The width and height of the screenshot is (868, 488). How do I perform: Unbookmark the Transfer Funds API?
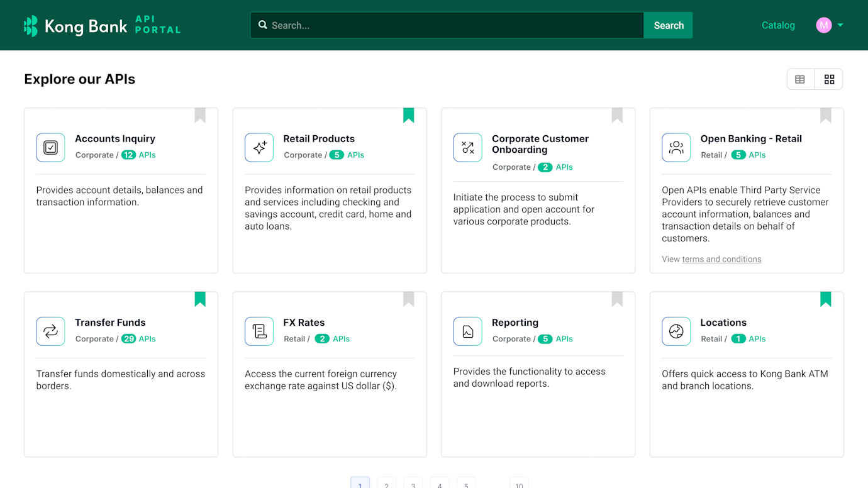199,299
